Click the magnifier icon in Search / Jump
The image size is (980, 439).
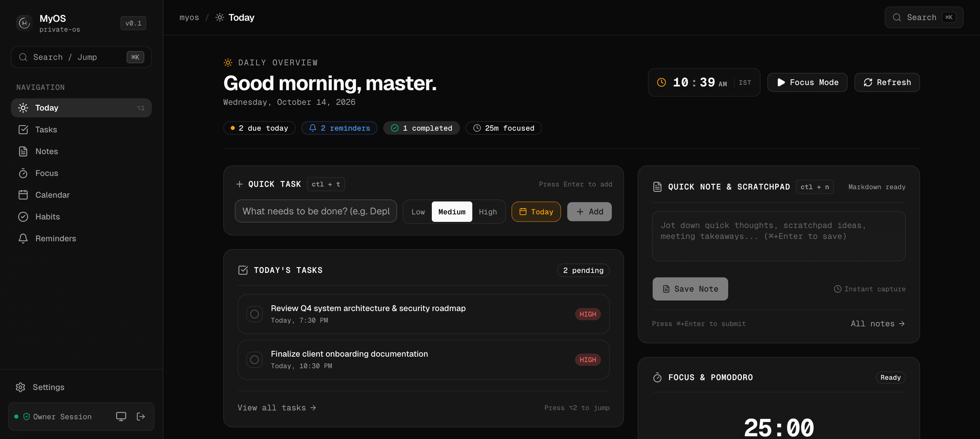coord(23,57)
